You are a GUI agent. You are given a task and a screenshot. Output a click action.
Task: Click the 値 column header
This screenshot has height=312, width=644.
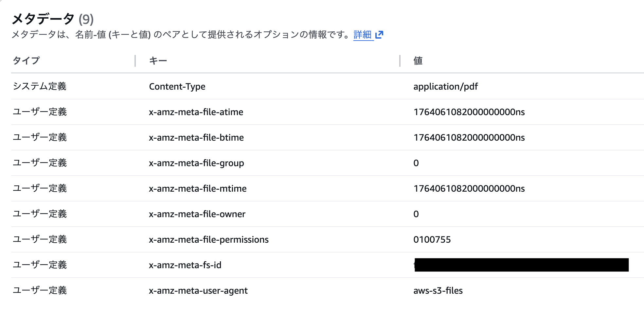418,61
